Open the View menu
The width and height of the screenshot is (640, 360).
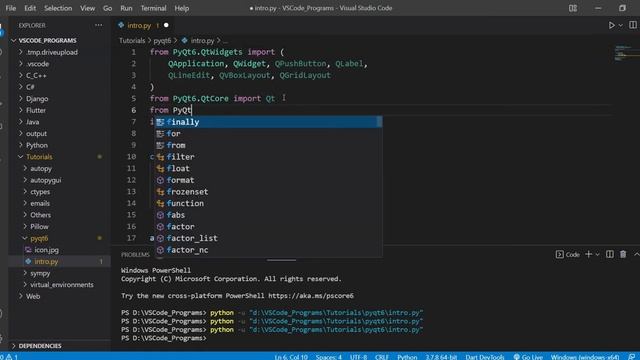87,8
